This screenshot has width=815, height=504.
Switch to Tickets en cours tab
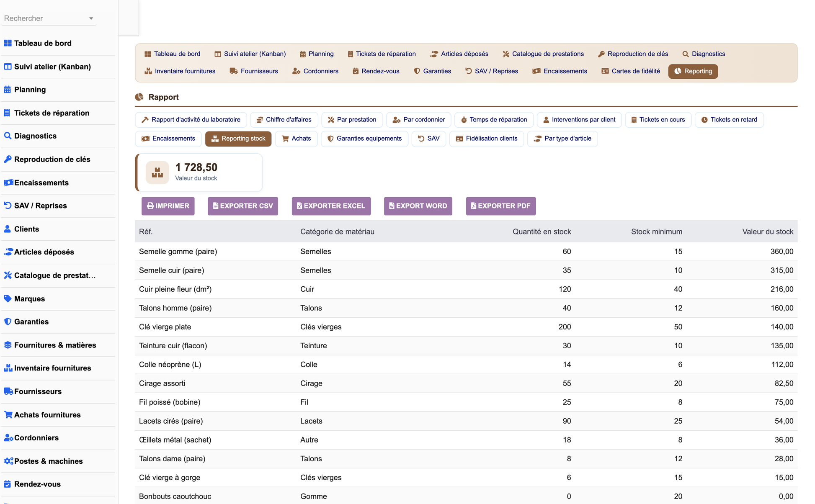coord(658,120)
